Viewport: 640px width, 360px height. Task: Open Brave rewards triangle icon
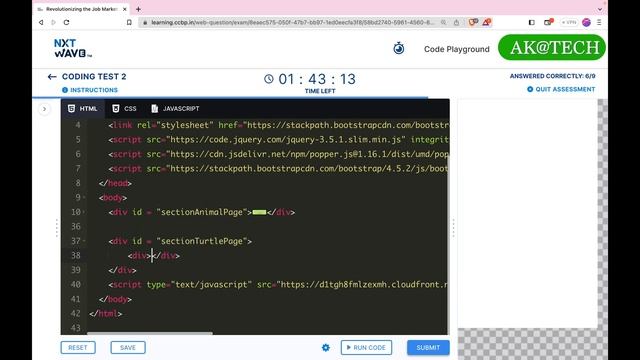click(x=486, y=22)
